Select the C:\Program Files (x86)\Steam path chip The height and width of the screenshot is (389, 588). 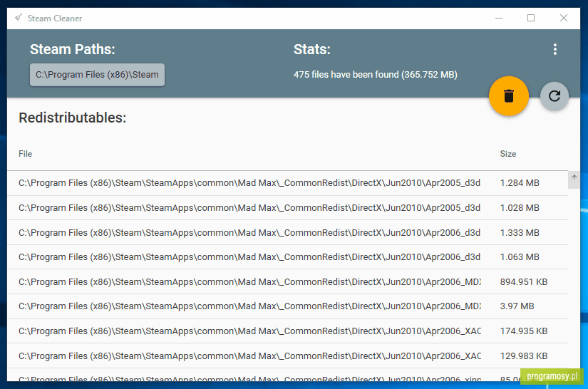(97, 75)
